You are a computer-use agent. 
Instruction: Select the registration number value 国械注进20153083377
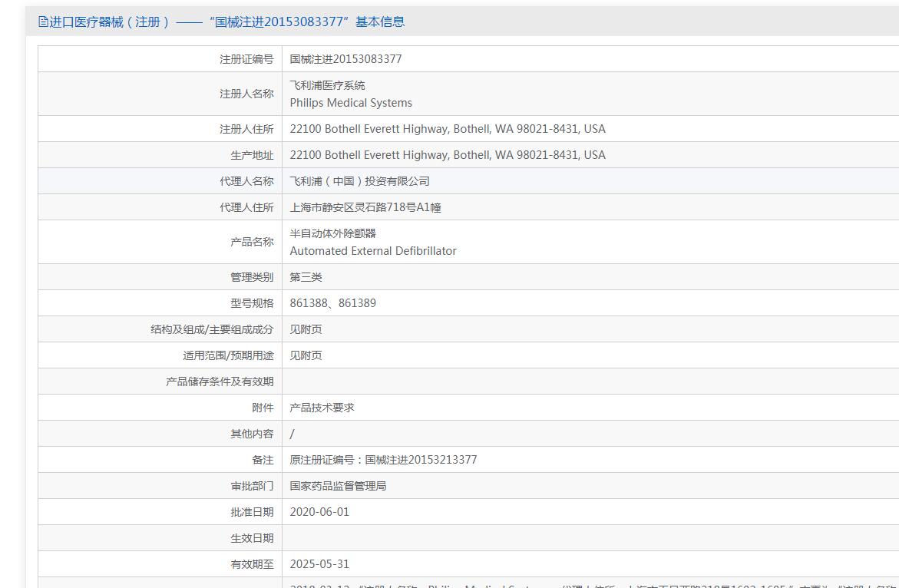coord(345,59)
